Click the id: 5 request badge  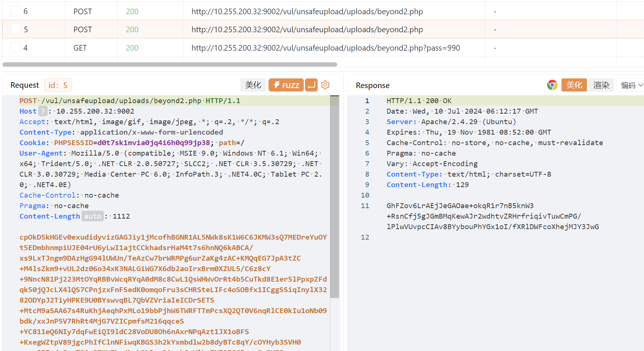tap(58, 85)
